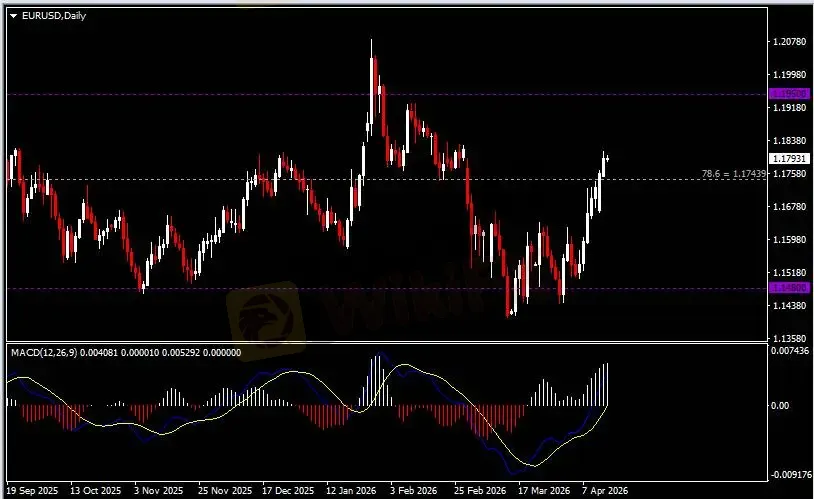The height and width of the screenshot is (499, 814).
Task: Select the lower purple price tag 1.14800
Action: pos(781,288)
